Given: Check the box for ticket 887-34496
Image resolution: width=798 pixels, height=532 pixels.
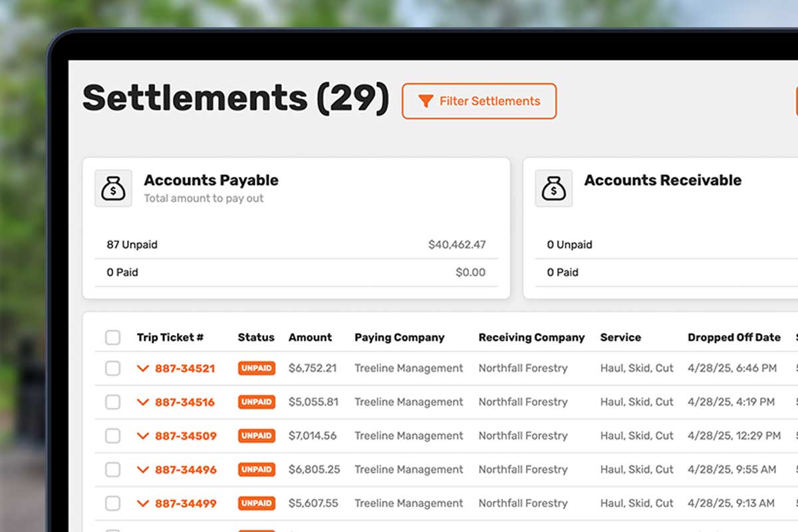Looking at the screenshot, I should point(113,470).
